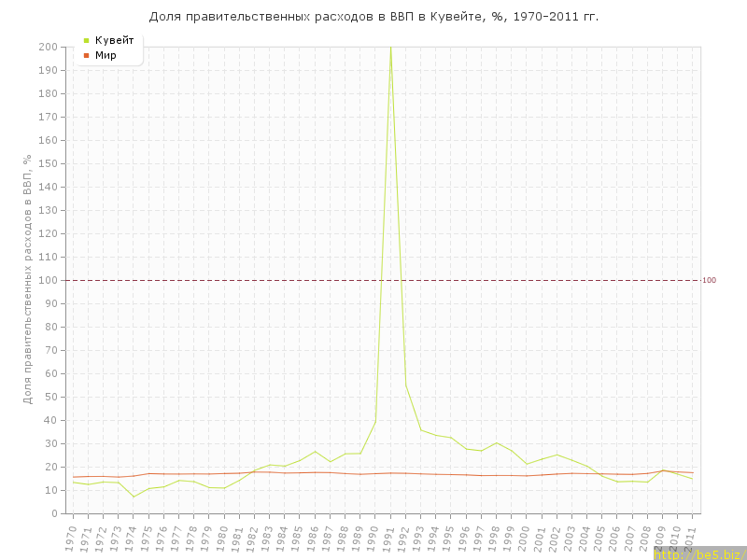Click the orange Мир legend marker
The width and height of the screenshot is (747, 560).
[x=86, y=55]
